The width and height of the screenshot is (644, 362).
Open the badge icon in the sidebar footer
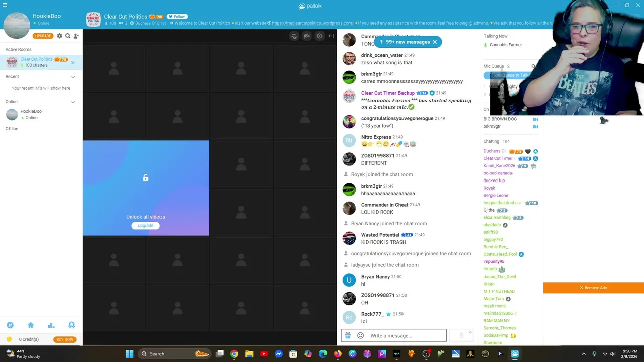[71, 325]
